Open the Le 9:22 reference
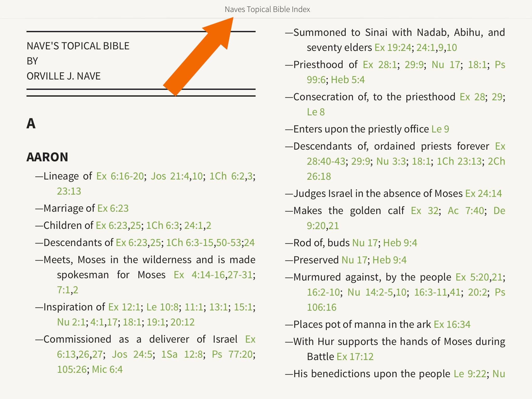This screenshot has width=532, height=399. (x=470, y=374)
